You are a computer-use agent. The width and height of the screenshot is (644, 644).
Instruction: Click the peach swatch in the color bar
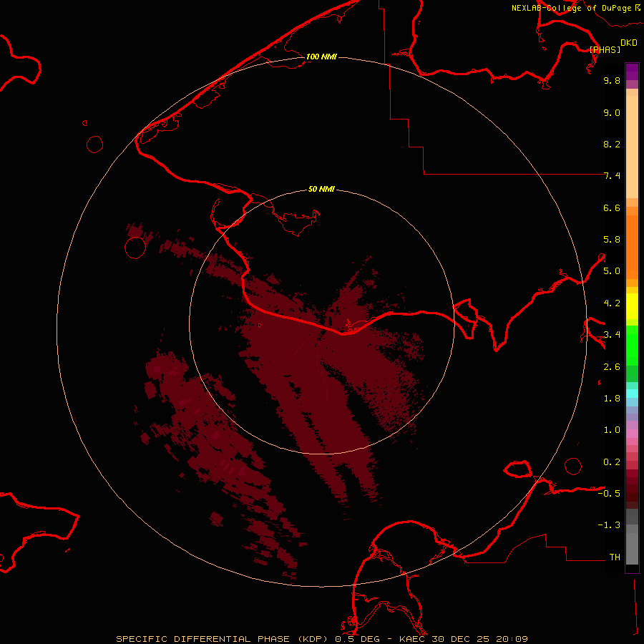coord(632,147)
